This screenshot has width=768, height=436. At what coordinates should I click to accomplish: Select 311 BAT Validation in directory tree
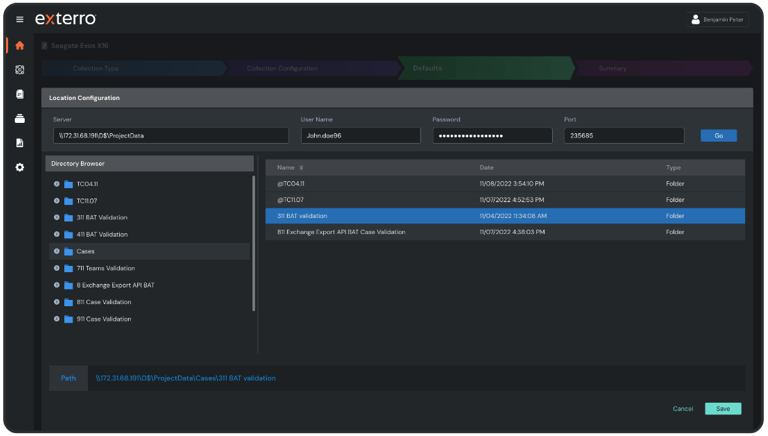pos(102,218)
